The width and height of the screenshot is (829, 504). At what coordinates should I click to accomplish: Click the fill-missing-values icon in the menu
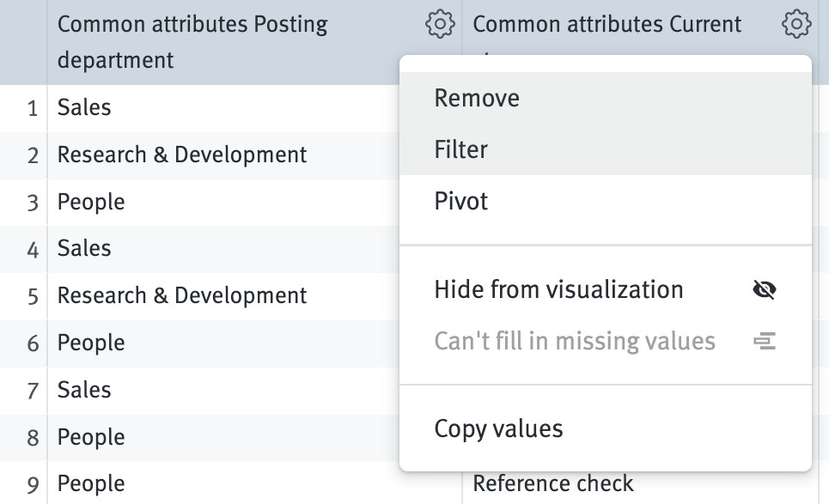pos(764,341)
